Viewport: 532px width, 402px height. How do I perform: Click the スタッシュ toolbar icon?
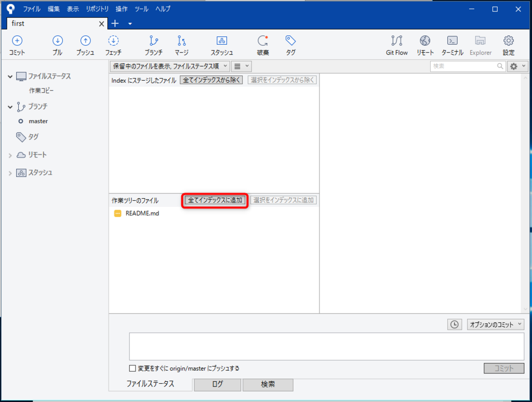(x=221, y=41)
